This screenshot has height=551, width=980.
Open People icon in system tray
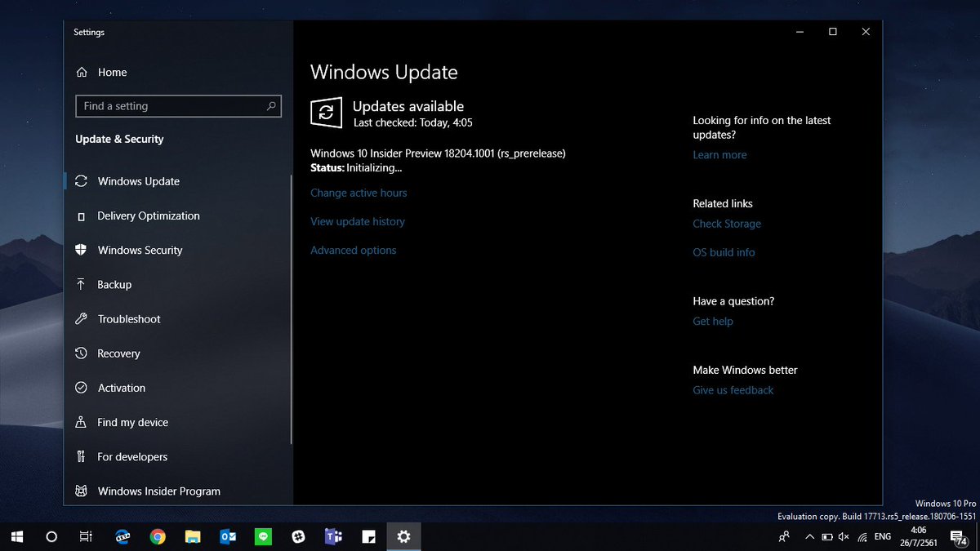pos(784,536)
